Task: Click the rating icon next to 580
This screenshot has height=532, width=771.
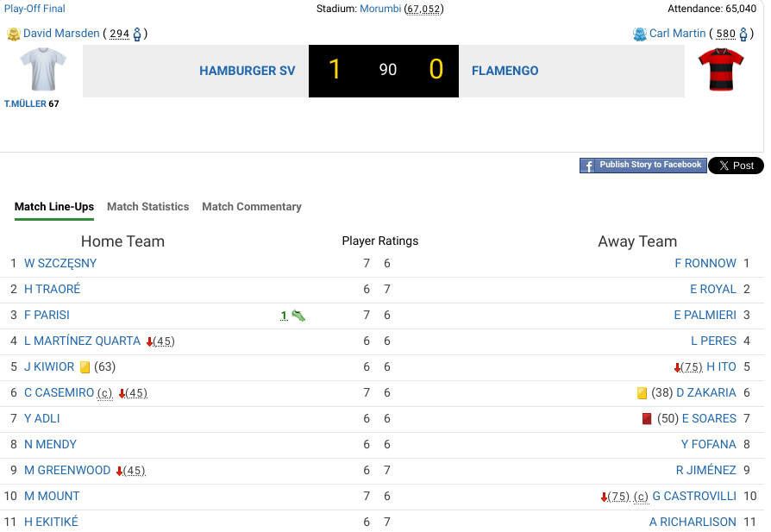Action: tap(743, 34)
